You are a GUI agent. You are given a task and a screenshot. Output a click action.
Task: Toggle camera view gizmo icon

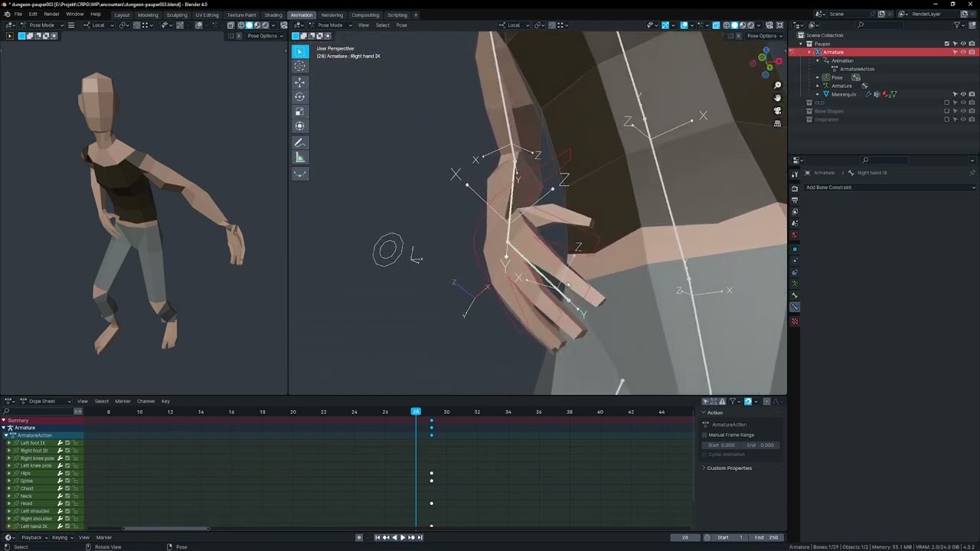pyautogui.click(x=778, y=110)
